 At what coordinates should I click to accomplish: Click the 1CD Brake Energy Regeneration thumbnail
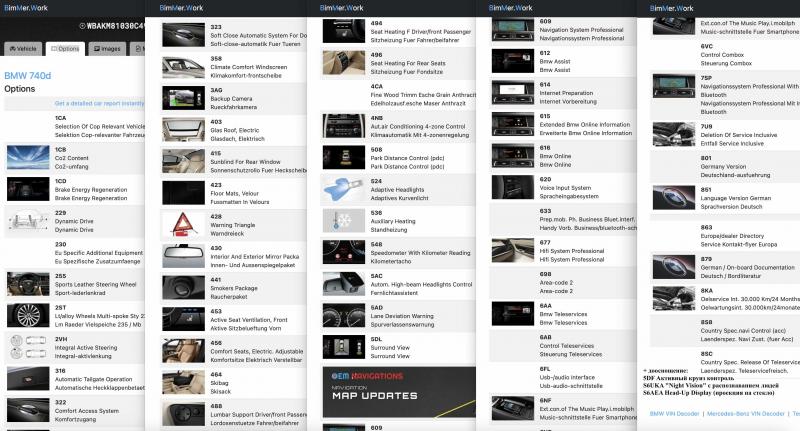(x=28, y=189)
